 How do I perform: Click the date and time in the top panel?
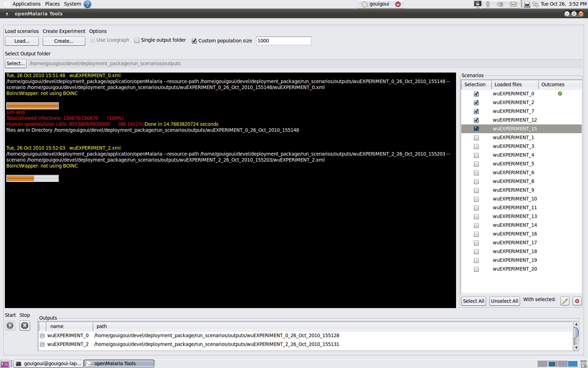click(563, 4)
